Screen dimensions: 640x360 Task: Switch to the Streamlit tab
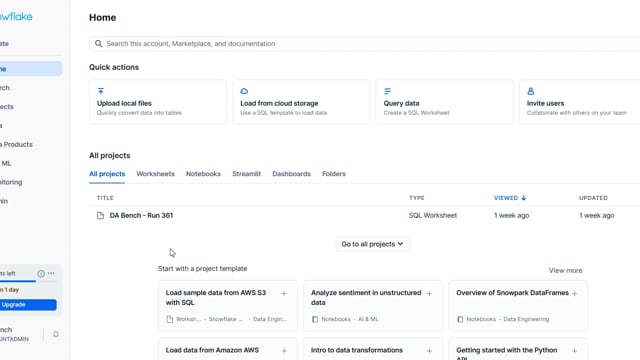coord(247,174)
